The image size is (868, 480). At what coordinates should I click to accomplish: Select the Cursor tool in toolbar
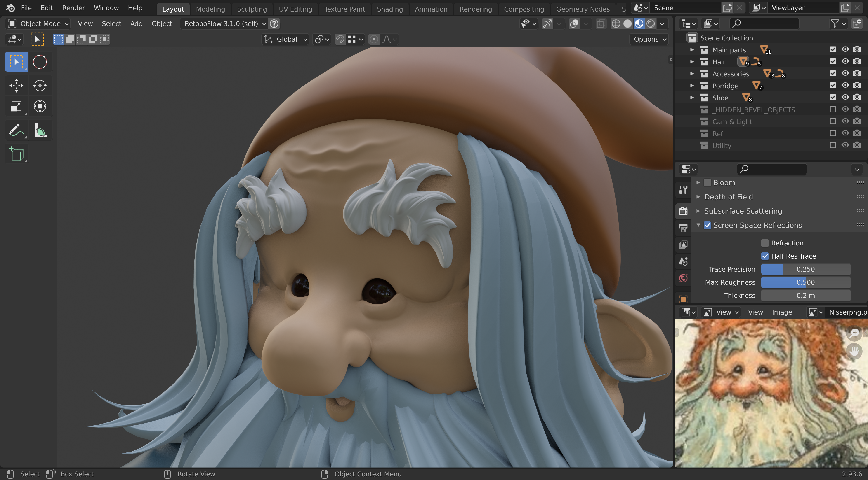(x=40, y=62)
